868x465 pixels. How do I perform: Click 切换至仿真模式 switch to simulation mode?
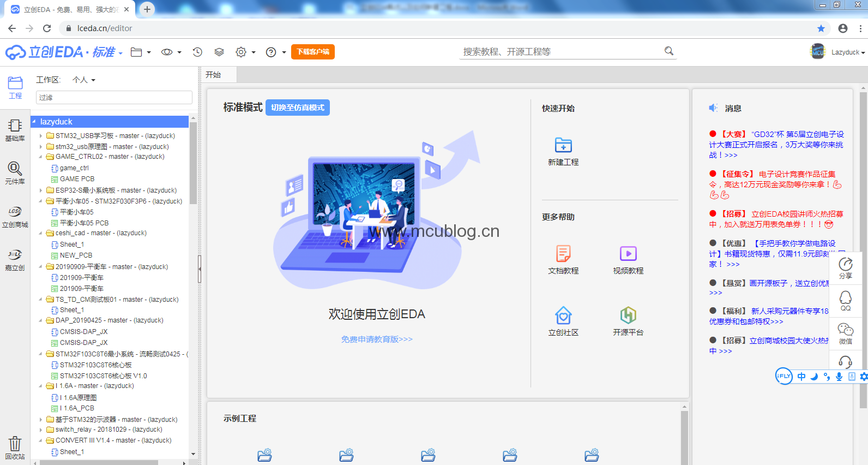pos(298,108)
